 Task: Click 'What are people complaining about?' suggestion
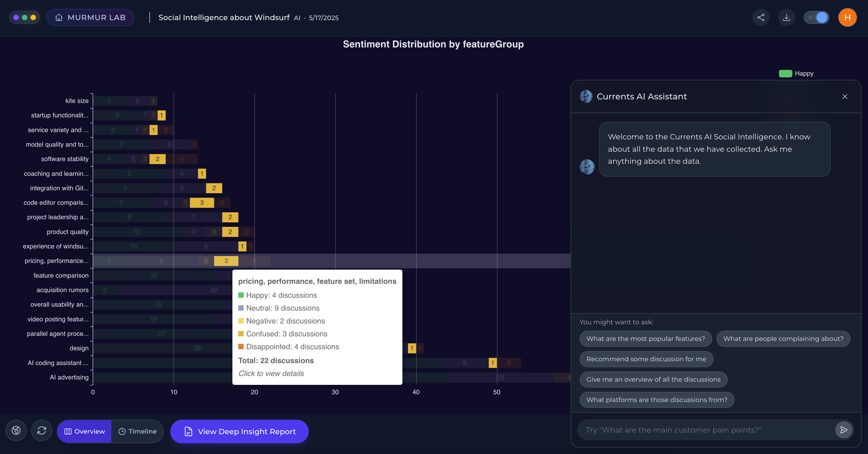click(x=783, y=339)
